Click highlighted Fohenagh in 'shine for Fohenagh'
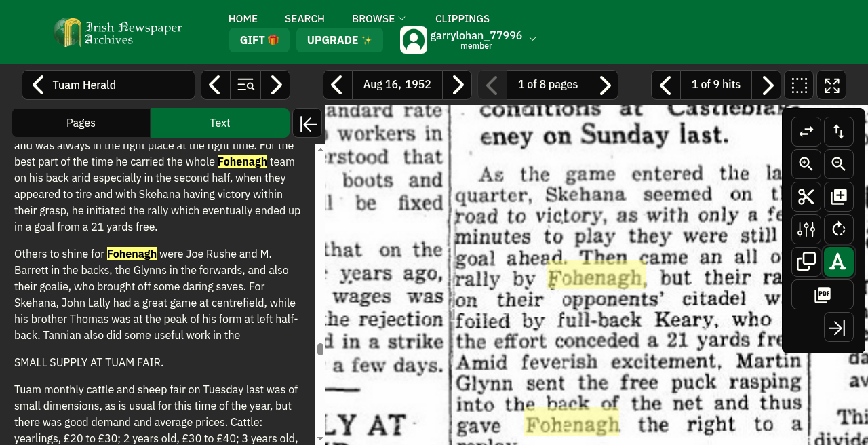This screenshot has height=445, width=868. (132, 254)
